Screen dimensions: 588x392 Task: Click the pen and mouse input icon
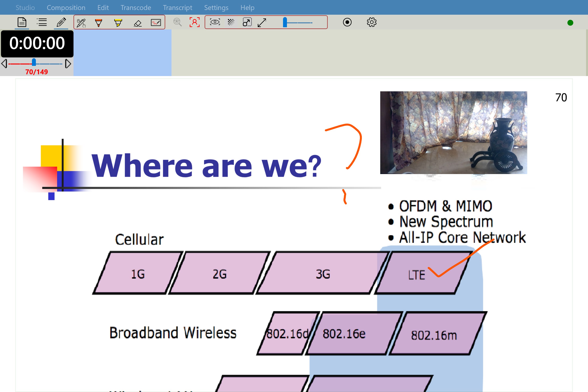[x=81, y=23]
